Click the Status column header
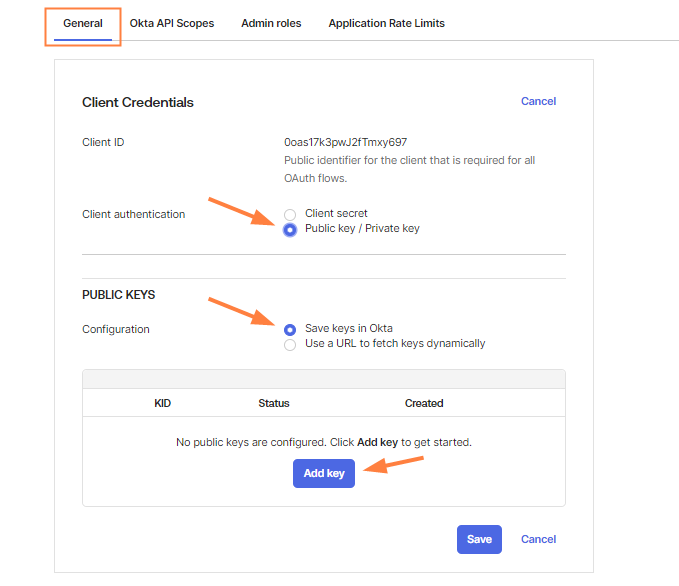 point(273,403)
